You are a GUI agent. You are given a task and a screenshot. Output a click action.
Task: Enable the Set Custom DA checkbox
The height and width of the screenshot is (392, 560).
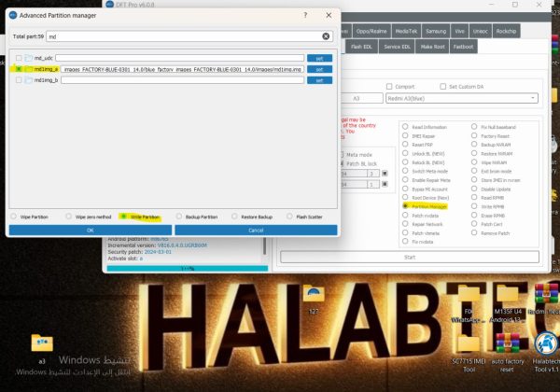[x=442, y=87]
